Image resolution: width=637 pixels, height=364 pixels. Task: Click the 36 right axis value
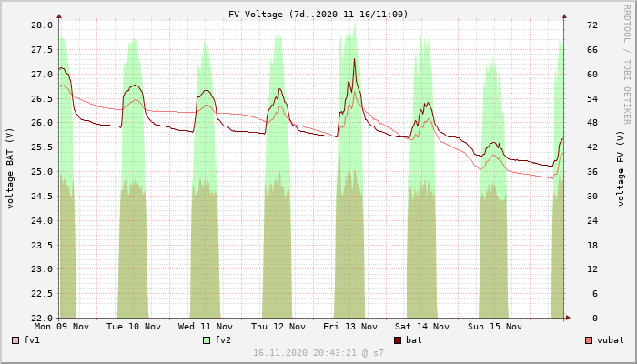pos(592,171)
